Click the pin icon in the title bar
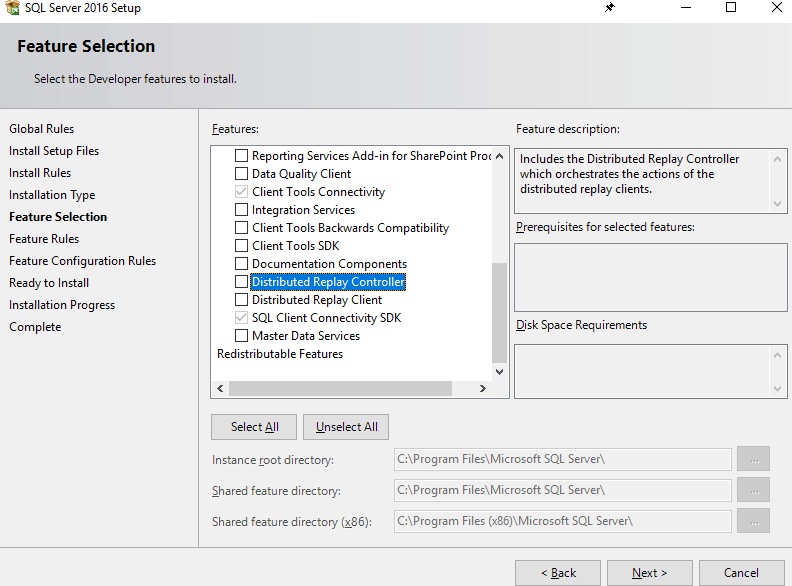 610,7
